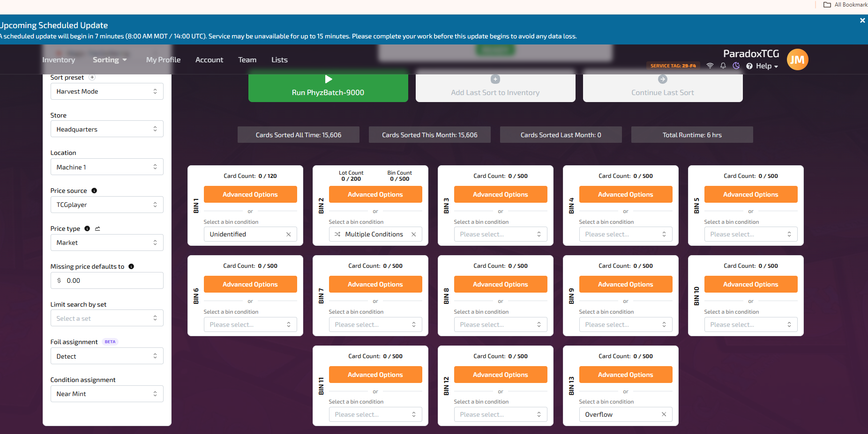
Task: Close the scheduled update banner
Action: [862, 21]
